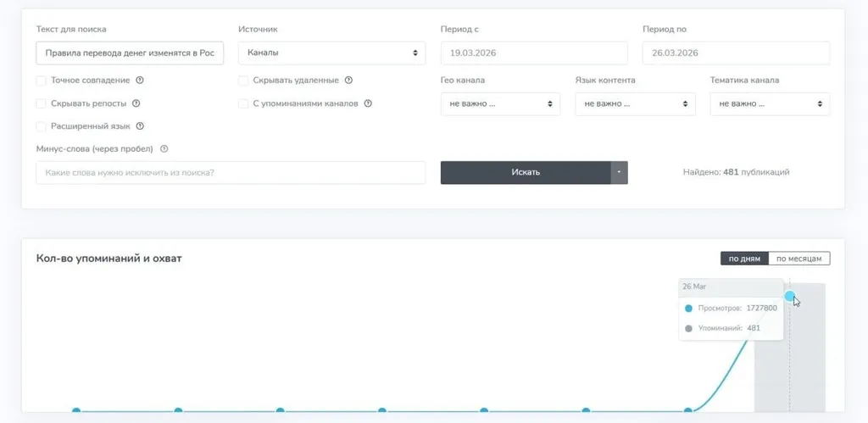Viewport: 868px width, 423px height.
Task: Open Язык контента dropdown
Action: point(635,104)
